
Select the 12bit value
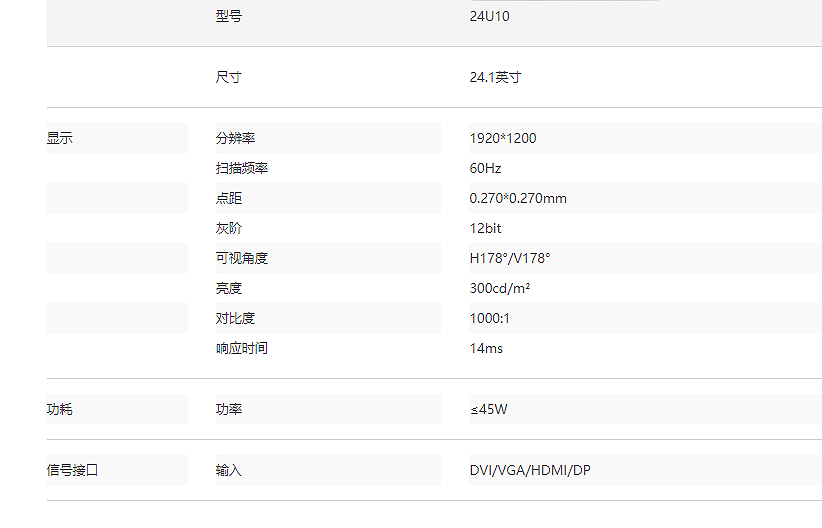(x=485, y=228)
